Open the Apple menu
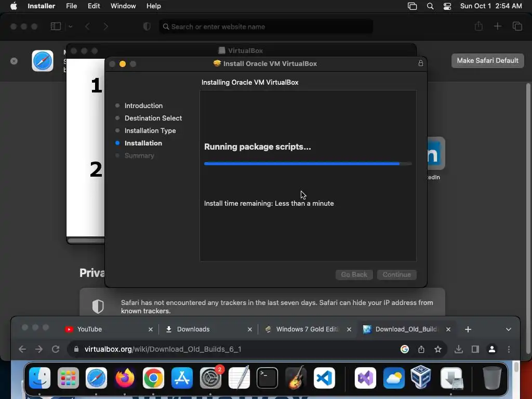Viewport: 532px width, 399px height. 14,6
